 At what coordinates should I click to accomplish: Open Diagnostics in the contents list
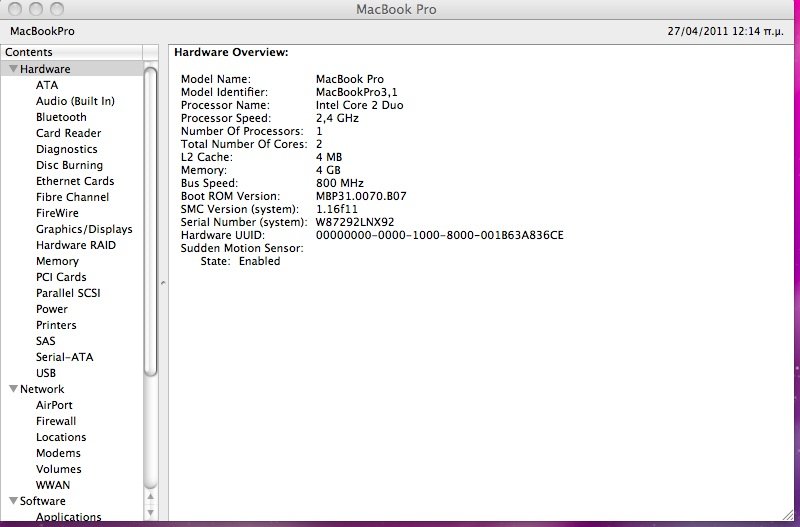(x=66, y=149)
